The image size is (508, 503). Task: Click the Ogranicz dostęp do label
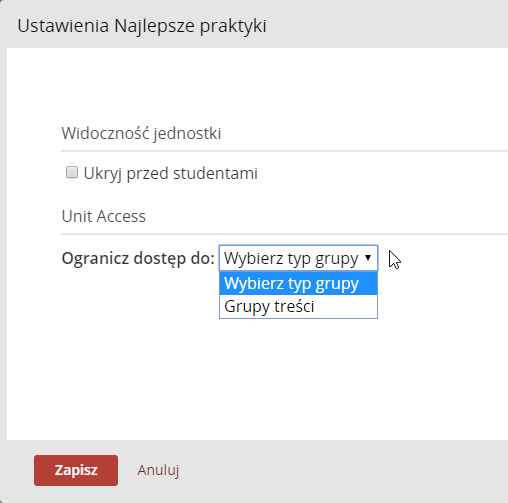[x=138, y=258]
